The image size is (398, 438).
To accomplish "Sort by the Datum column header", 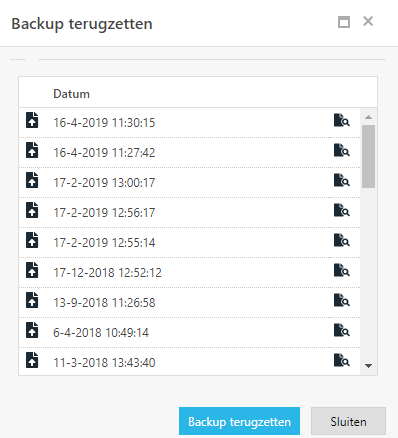I will (x=71, y=94).
